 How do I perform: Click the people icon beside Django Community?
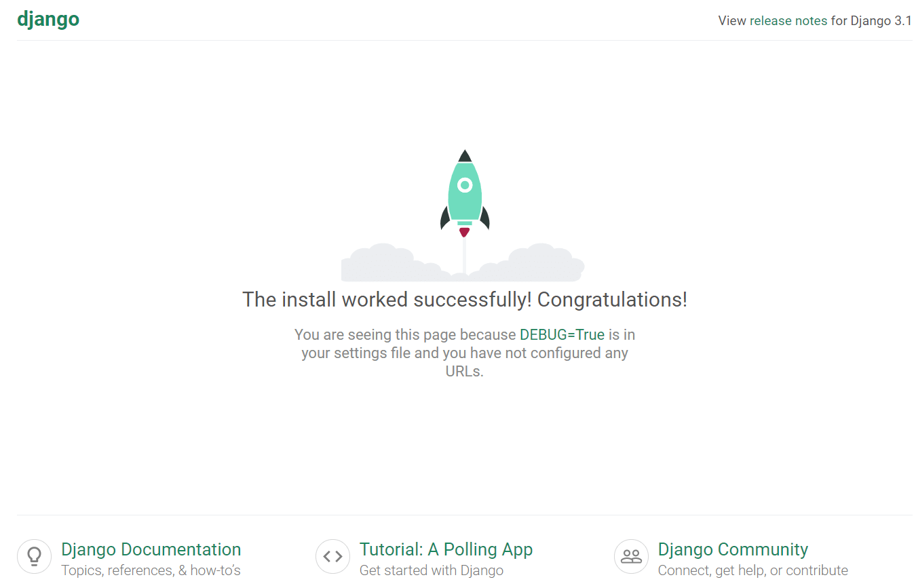(631, 557)
